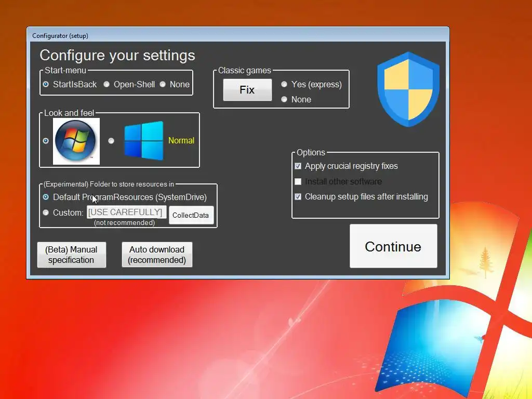The image size is (532, 399).
Task: Click the yellow Normal label
Action: point(181,140)
